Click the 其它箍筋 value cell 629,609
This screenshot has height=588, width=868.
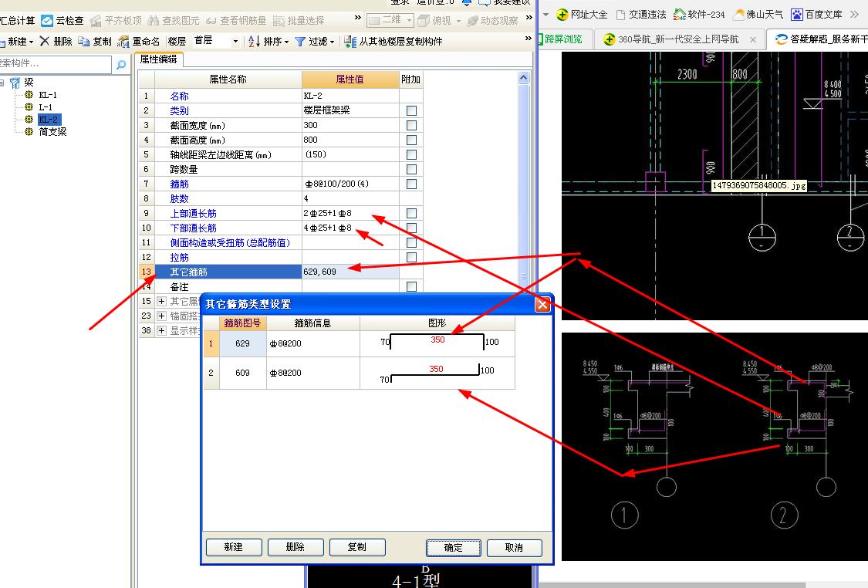(x=350, y=272)
